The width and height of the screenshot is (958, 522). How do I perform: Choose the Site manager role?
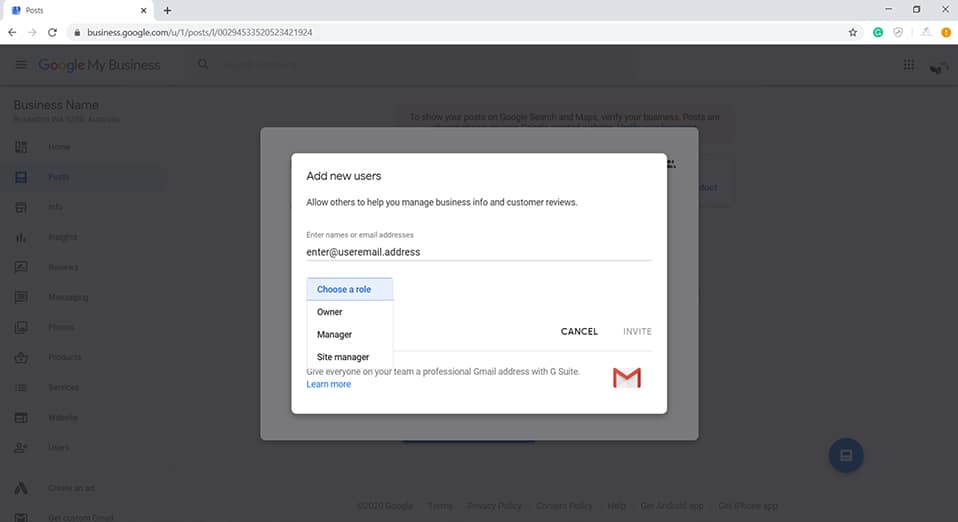(x=349, y=357)
